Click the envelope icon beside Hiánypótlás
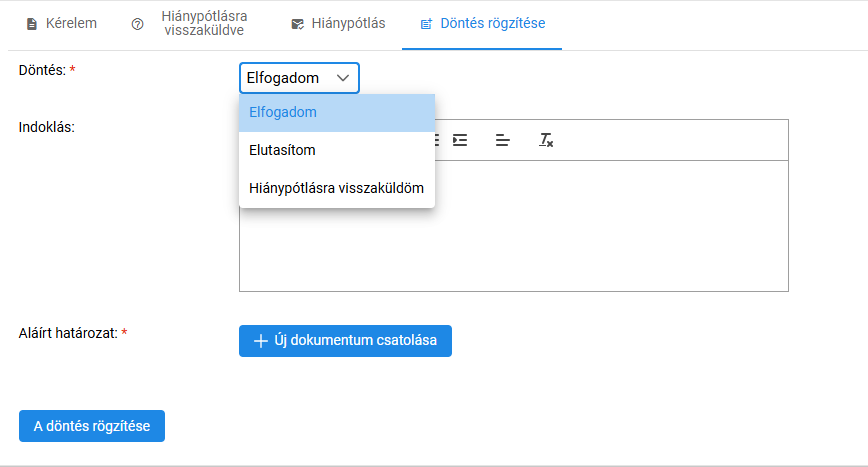 coord(297,24)
